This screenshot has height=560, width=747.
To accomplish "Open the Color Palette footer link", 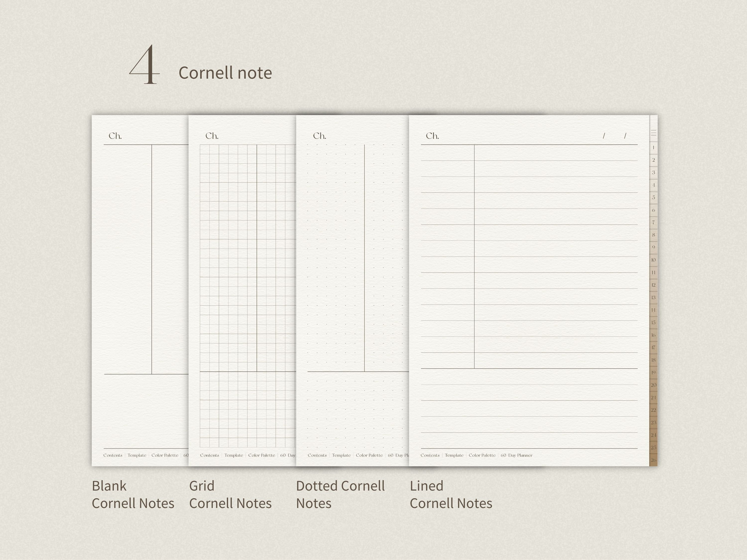I will pyautogui.click(x=482, y=455).
